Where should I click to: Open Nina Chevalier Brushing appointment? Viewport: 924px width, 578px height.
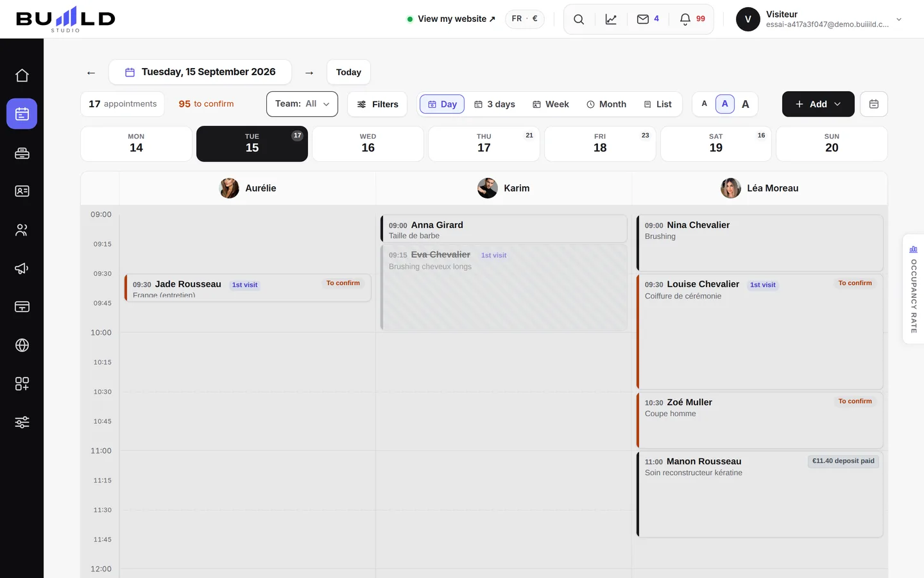point(760,243)
